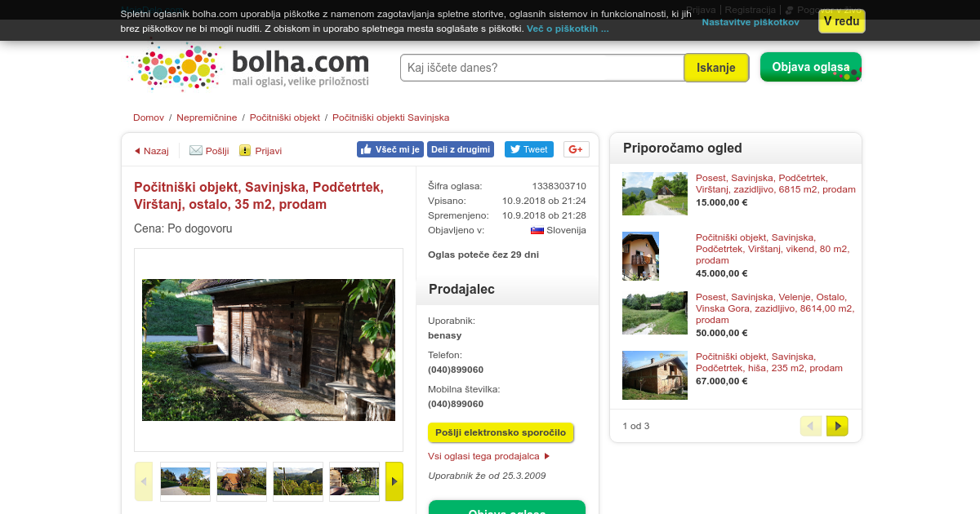Click the Deli z drugimi Facebook button
The image size is (980, 514).
[461, 149]
